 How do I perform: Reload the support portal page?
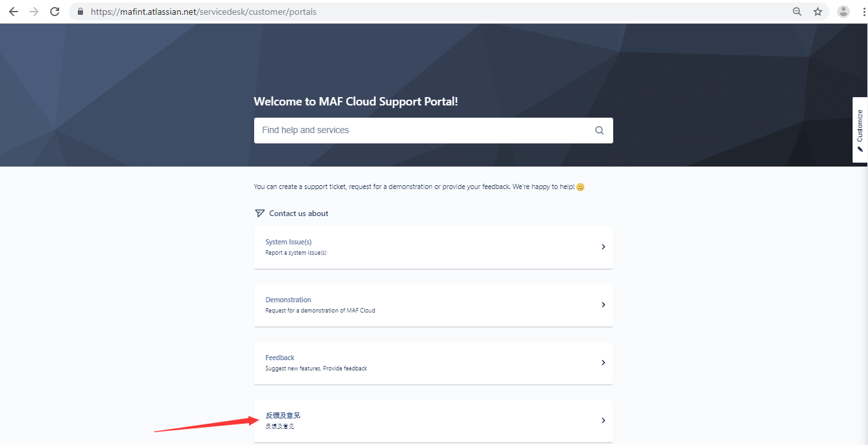pyautogui.click(x=55, y=12)
